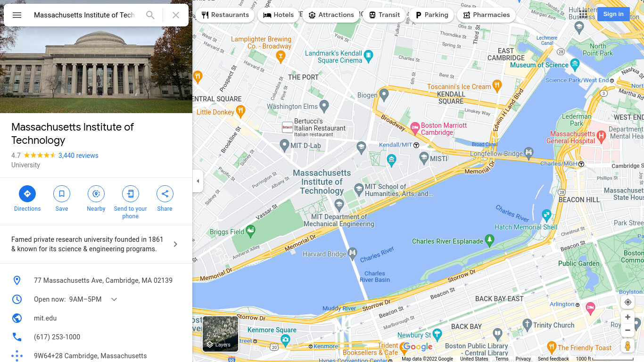Select the Transit filter chip
This screenshot has height=362, width=644.
click(384, 15)
